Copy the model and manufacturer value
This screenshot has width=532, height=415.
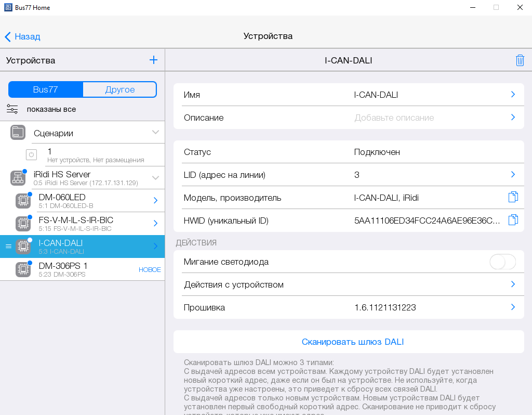513,197
